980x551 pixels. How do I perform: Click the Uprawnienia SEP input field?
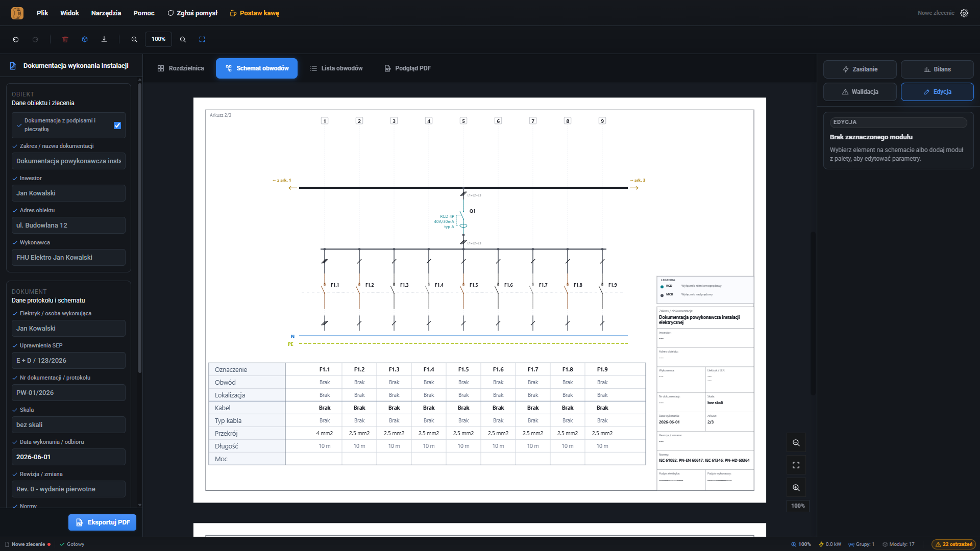[68, 361]
